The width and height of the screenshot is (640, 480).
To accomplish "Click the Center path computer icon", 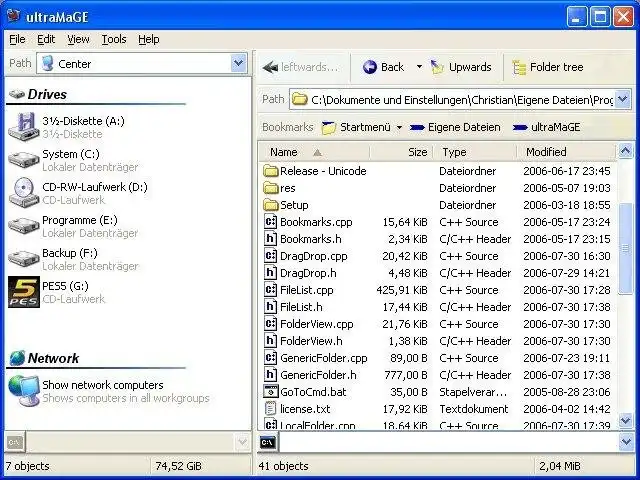I will pyautogui.click(x=48, y=64).
